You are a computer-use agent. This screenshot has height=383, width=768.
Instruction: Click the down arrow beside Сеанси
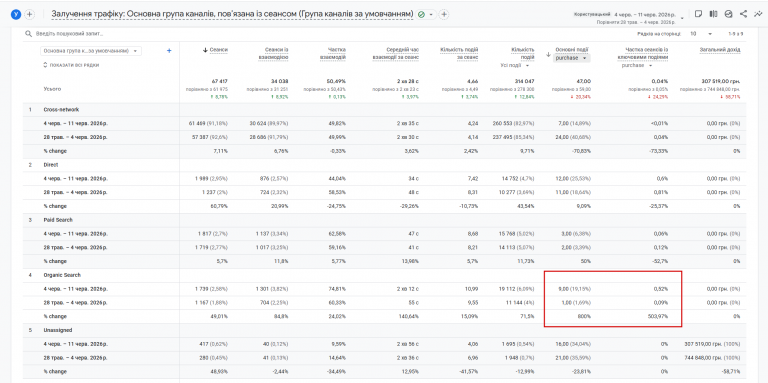coord(205,50)
